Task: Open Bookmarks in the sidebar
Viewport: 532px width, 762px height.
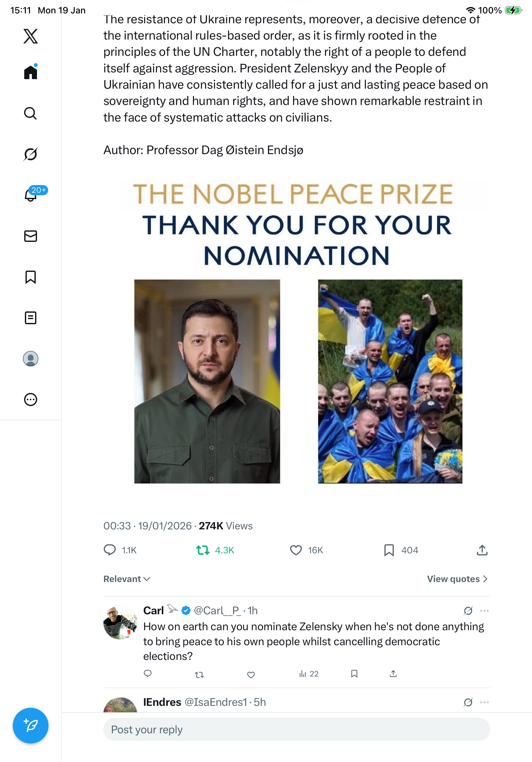Action: (x=31, y=277)
